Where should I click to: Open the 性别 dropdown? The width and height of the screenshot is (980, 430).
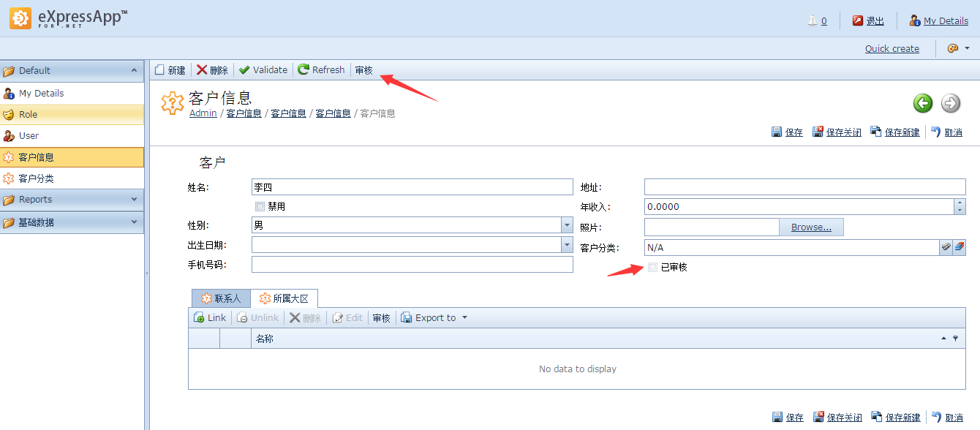tap(567, 225)
